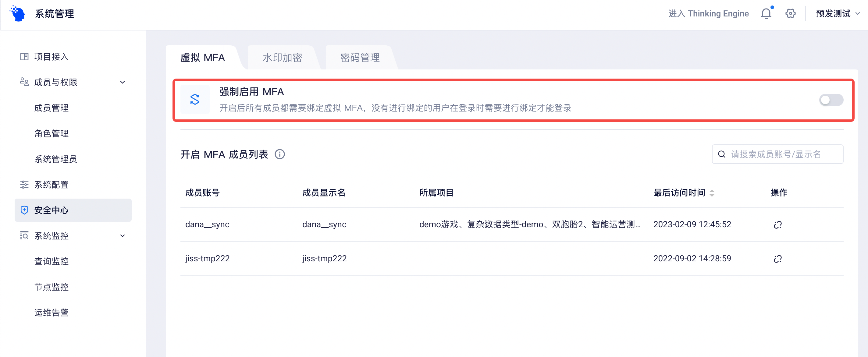The image size is (868, 357).
Task: Click the 操作 column header
Action: click(x=779, y=193)
